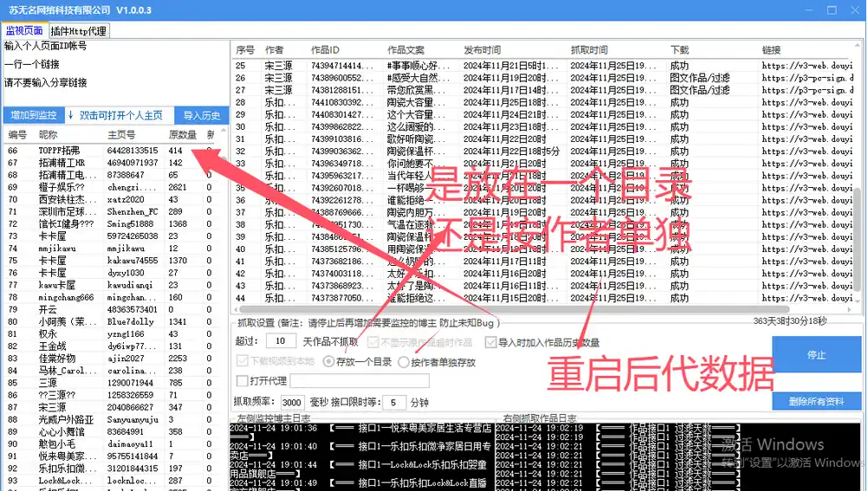Open the 插件Http代理 tab
This screenshot has width=868, height=491.
[78, 30]
